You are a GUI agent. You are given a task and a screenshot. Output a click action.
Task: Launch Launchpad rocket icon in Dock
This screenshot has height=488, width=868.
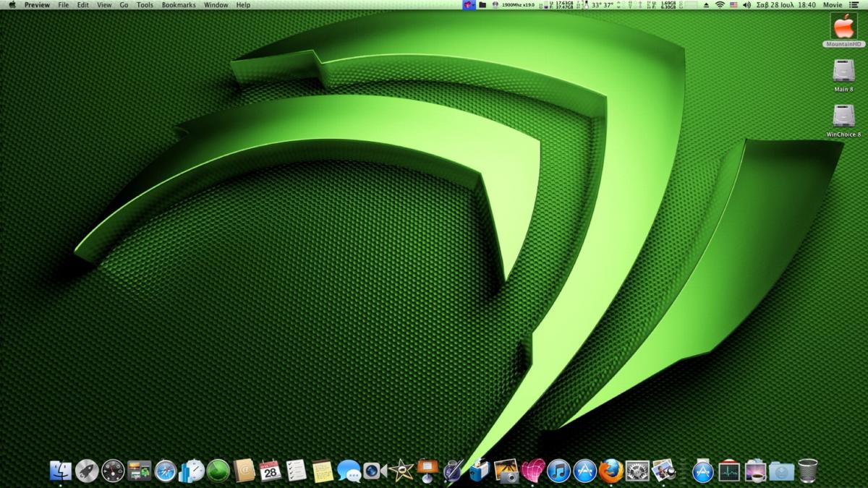tap(87, 471)
